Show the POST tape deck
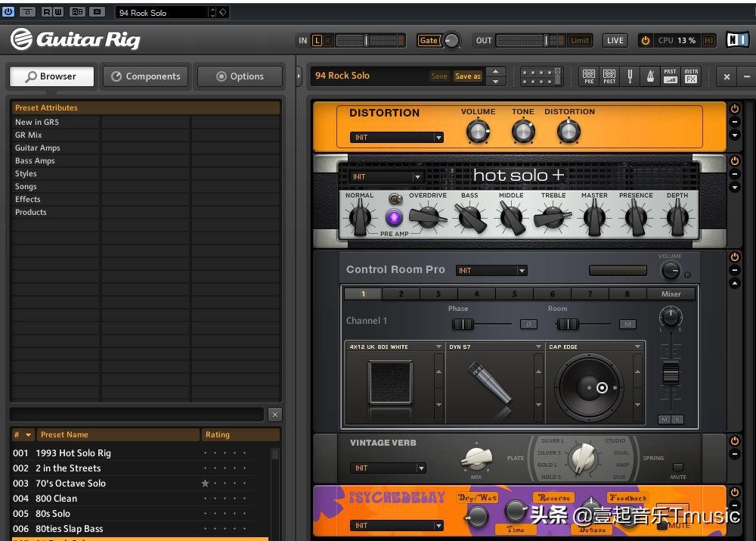756x541 pixels. click(609, 76)
